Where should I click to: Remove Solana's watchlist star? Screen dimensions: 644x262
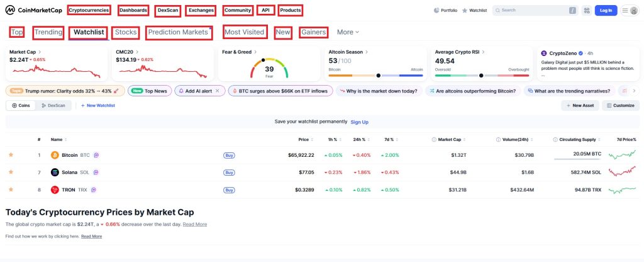point(11,172)
